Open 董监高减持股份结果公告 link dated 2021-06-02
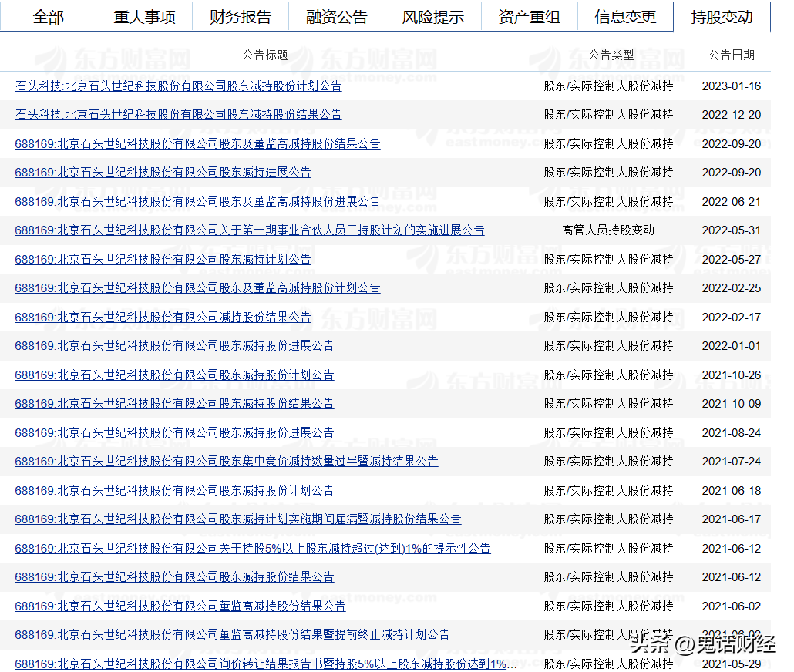Screen dimensions: 794x672 tap(180, 606)
